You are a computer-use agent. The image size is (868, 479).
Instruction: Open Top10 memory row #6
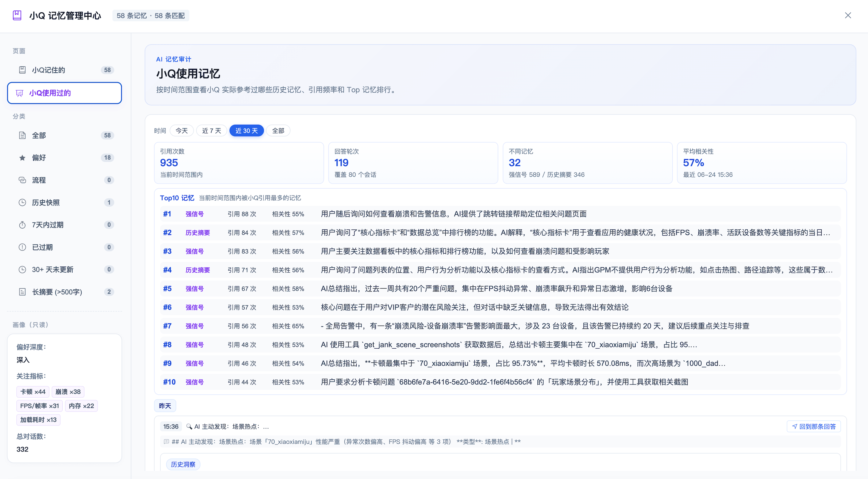(x=500, y=307)
